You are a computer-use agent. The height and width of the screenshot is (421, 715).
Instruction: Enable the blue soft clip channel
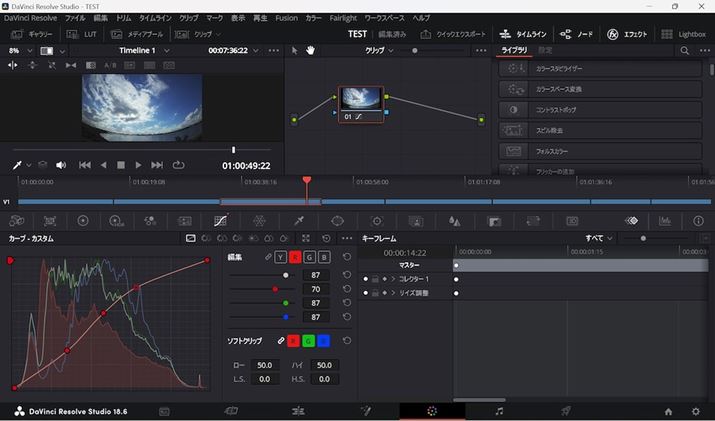[x=323, y=341]
